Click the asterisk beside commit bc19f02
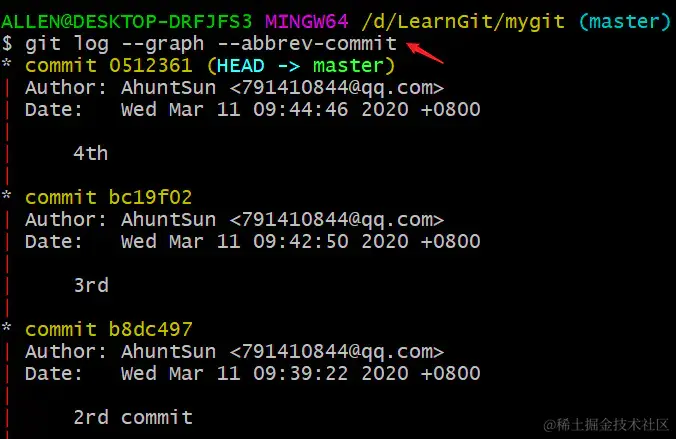This screenshot has width=676, height=439. point(6,195)
